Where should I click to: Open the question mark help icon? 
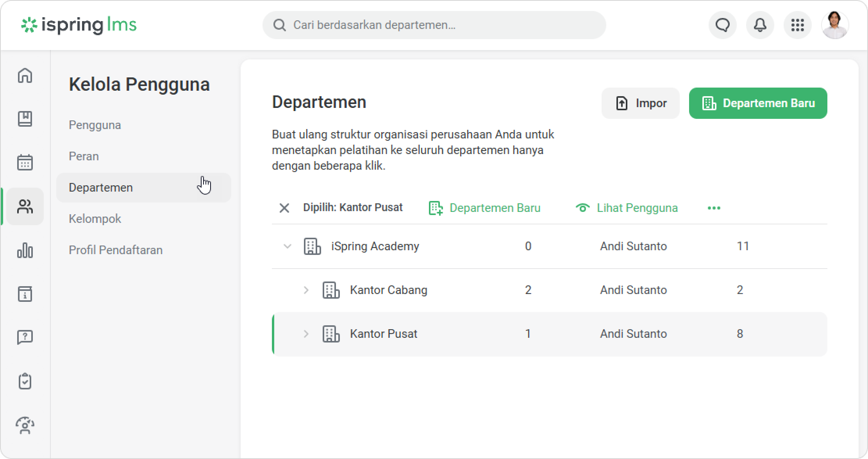coord(25,337)
